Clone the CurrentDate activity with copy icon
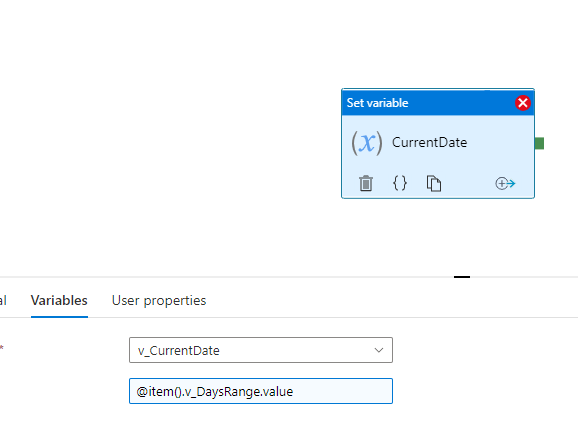 (434, 183)
